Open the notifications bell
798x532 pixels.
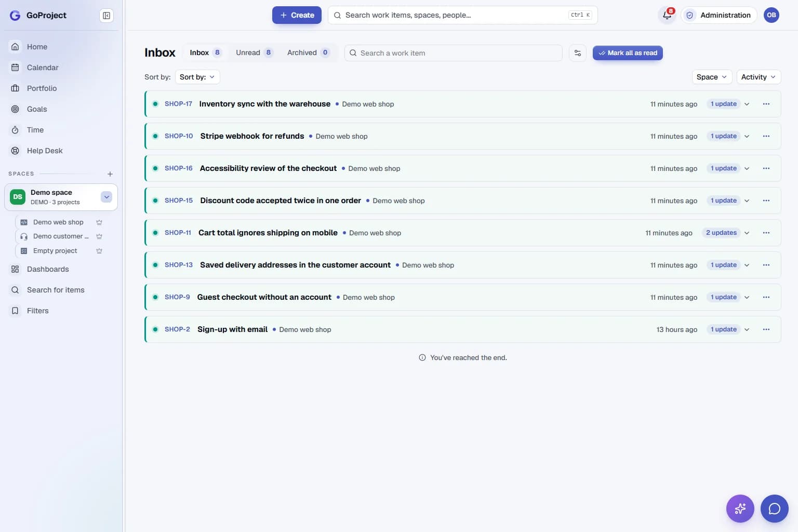click(x=667, y=15)
